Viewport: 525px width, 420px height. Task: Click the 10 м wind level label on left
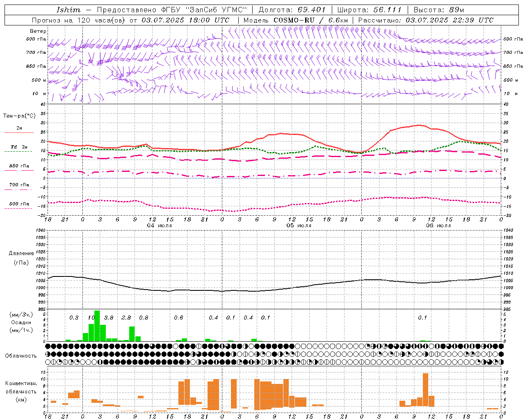pos(39,94)
